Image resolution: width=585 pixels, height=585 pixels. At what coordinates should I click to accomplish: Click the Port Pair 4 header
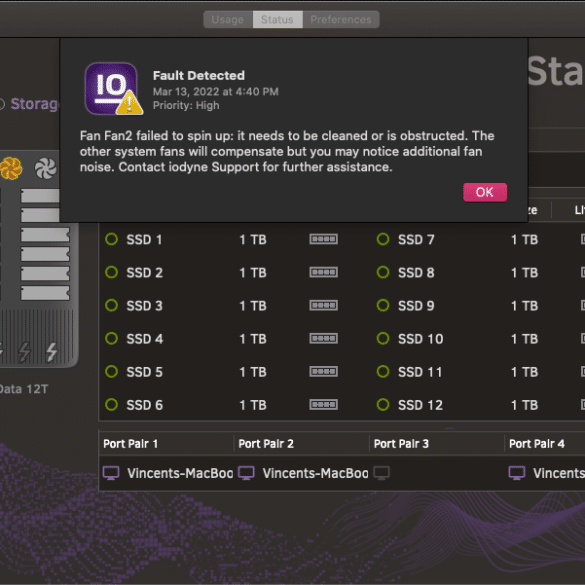pos(536,444)
